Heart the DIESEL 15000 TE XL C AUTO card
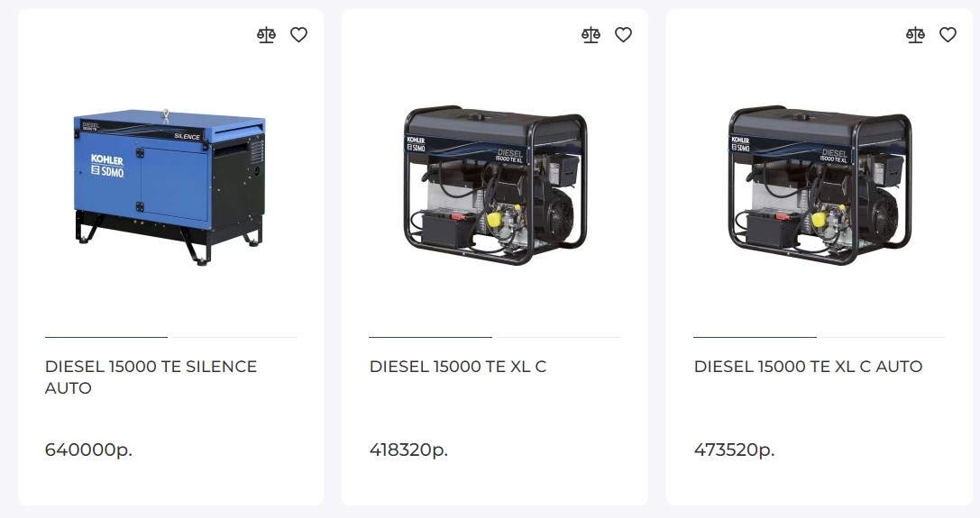 [948, 35]
